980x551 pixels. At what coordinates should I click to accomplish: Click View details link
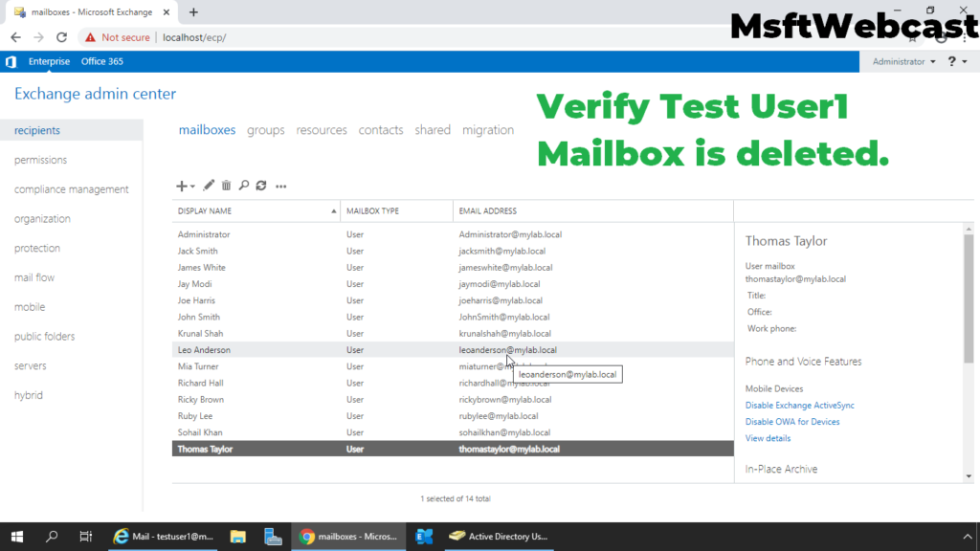[x=768, y=438]
